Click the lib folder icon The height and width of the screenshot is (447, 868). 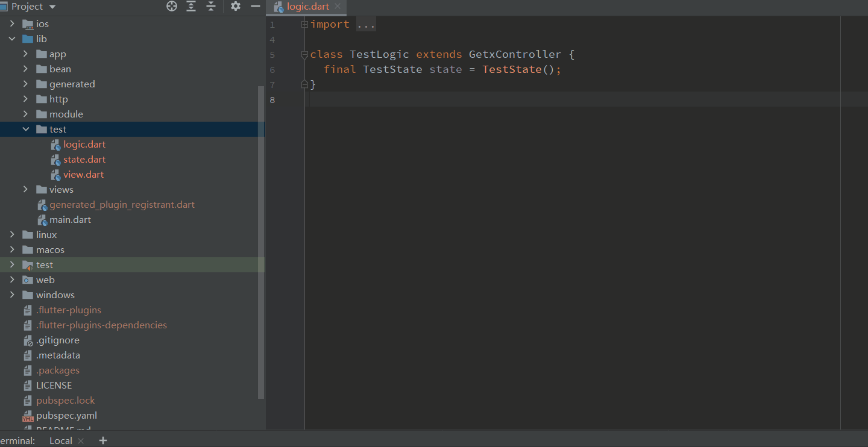[28, 39]
